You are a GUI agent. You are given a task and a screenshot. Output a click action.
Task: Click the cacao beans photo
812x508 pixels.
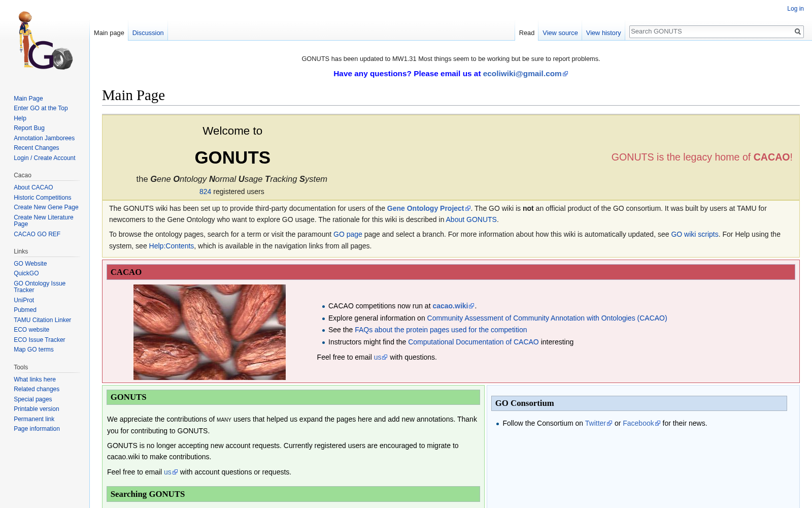[x=210, y=332]
